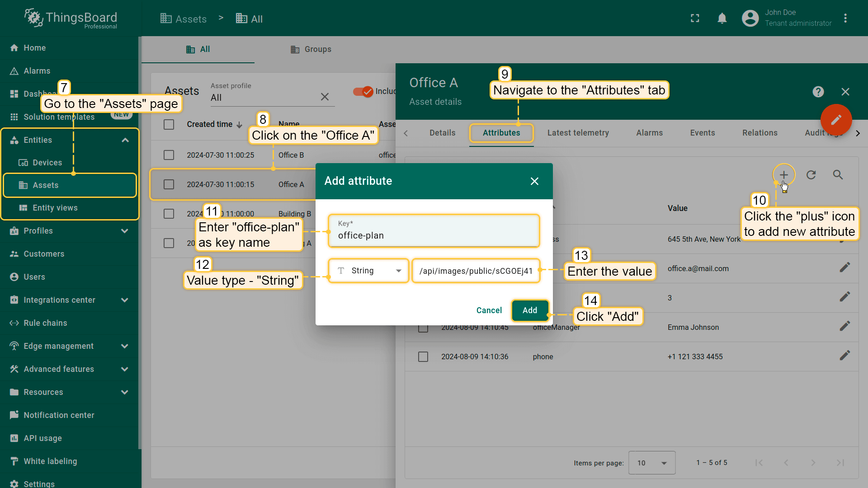Click the plus icon to add attribute
Image resolution: width=868 pixels, height=488 pixels.
(x=783, y=175)
